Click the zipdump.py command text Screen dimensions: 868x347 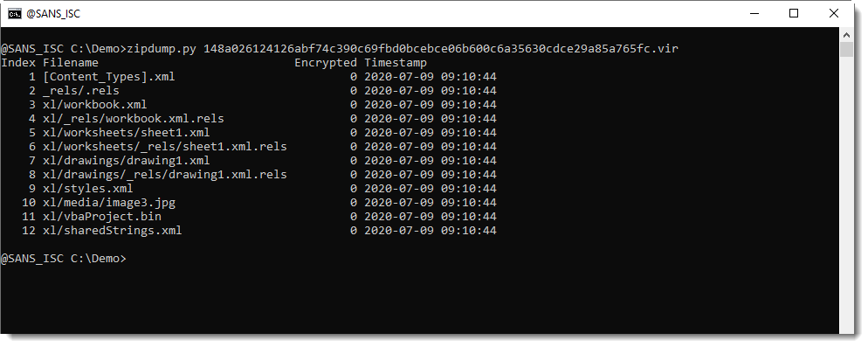point(161,49)
